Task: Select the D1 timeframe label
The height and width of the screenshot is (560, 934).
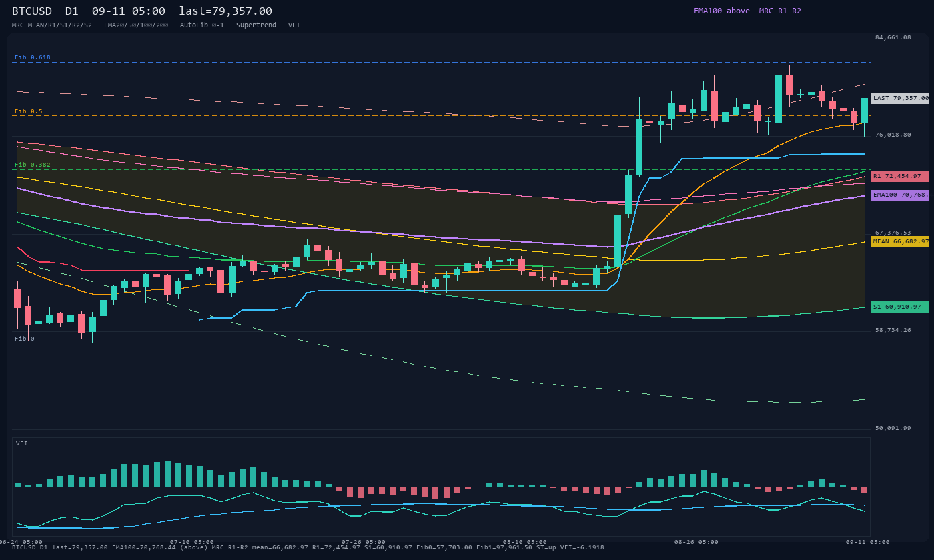Action: [72, 11]
